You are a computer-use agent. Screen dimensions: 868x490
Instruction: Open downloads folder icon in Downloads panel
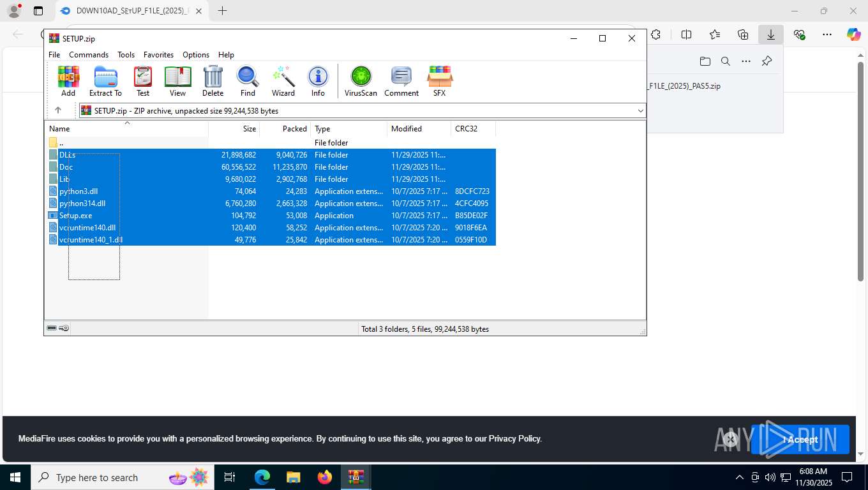point(705,61)
